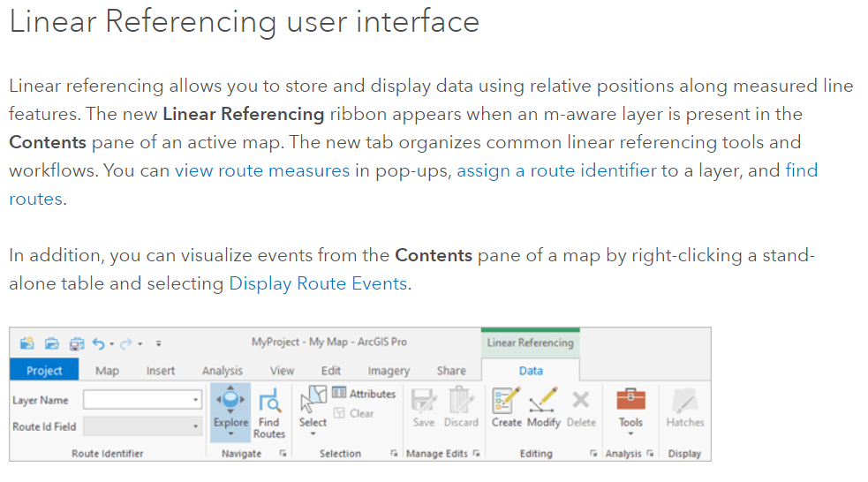Click the New Project icon in quick access toolbar

coord(26,343)
